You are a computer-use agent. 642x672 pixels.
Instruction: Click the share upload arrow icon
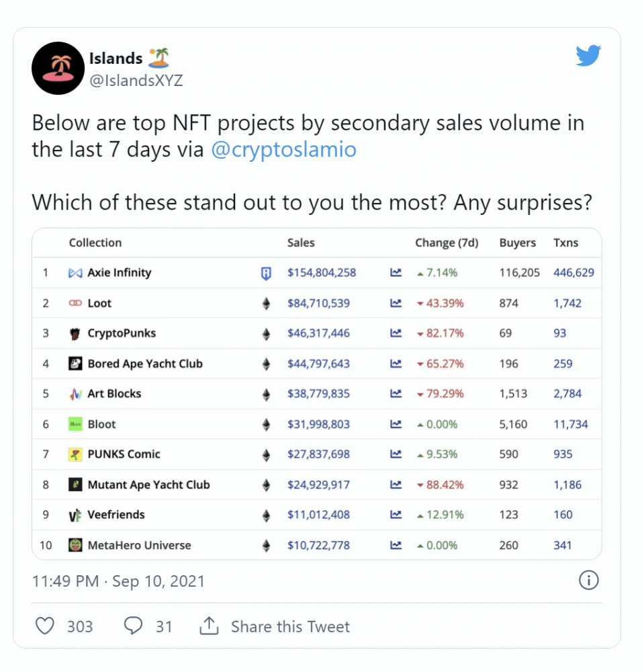209,626
